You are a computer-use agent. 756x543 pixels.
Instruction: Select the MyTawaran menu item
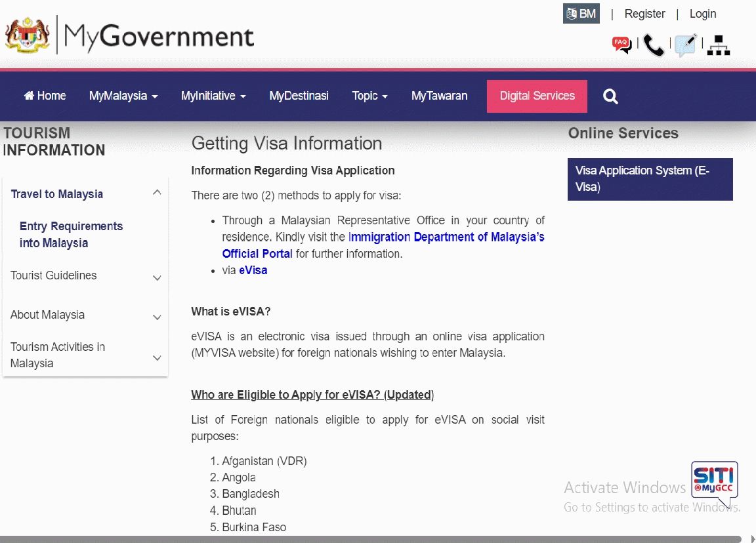tap(439, 96)
